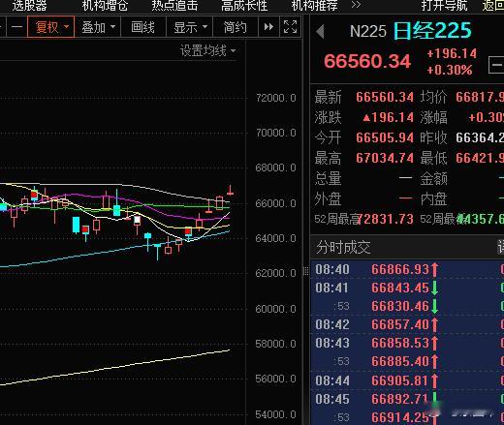This screenshot has height=425, width=504.
Task: Open 高成长性 menu item
Action: pyautogui.click(x=244, y=5)
